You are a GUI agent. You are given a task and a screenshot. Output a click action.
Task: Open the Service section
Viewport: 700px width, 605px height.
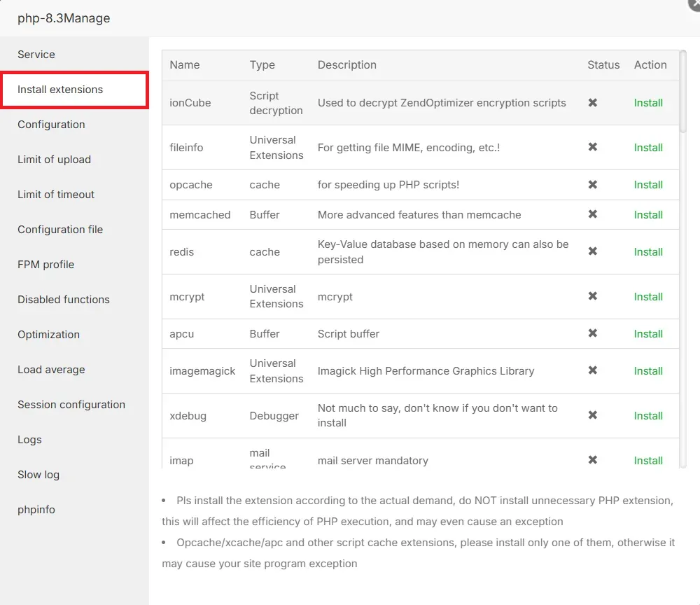click(36, 54)
